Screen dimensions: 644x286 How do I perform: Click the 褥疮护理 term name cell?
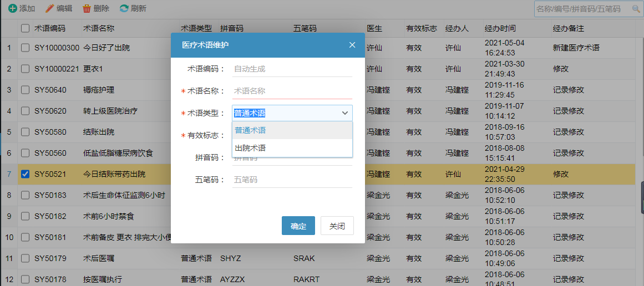click(99, 89)
